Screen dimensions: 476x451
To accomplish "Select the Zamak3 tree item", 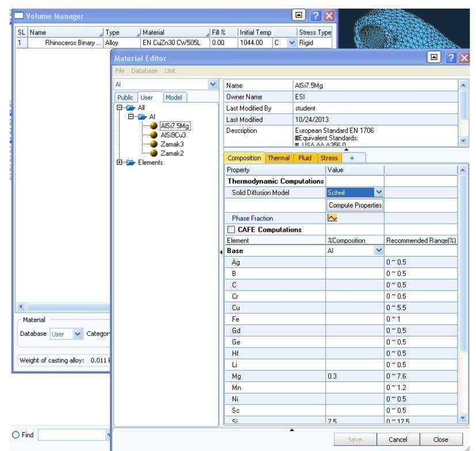I will click(172, 144).
